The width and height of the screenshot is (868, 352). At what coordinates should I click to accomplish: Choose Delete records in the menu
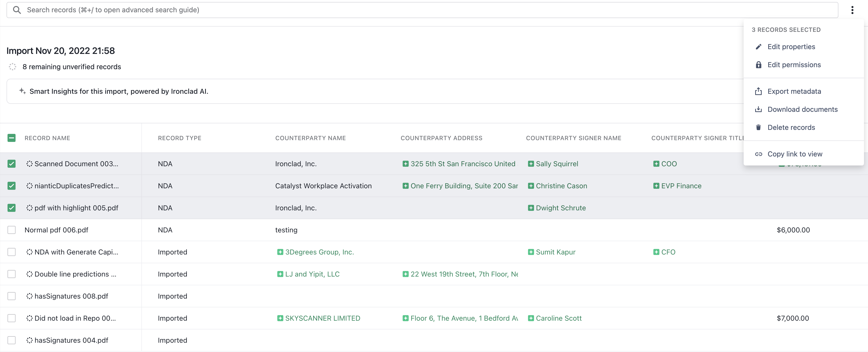804,127
